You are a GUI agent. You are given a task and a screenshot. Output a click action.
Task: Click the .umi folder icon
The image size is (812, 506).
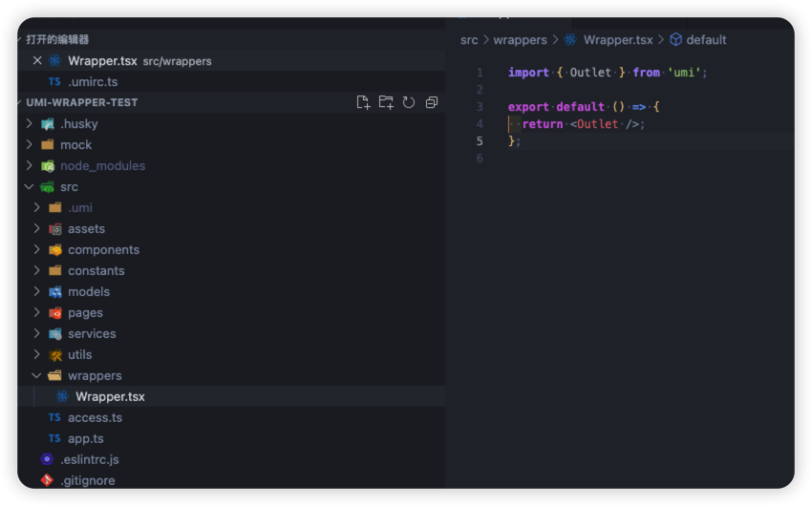coord(54,207)
